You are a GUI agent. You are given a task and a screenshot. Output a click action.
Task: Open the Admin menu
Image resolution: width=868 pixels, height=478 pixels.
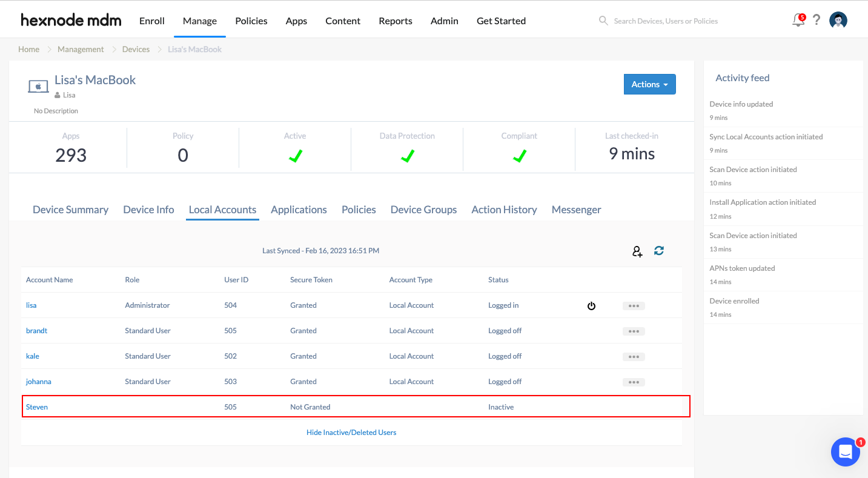(445, 21)
